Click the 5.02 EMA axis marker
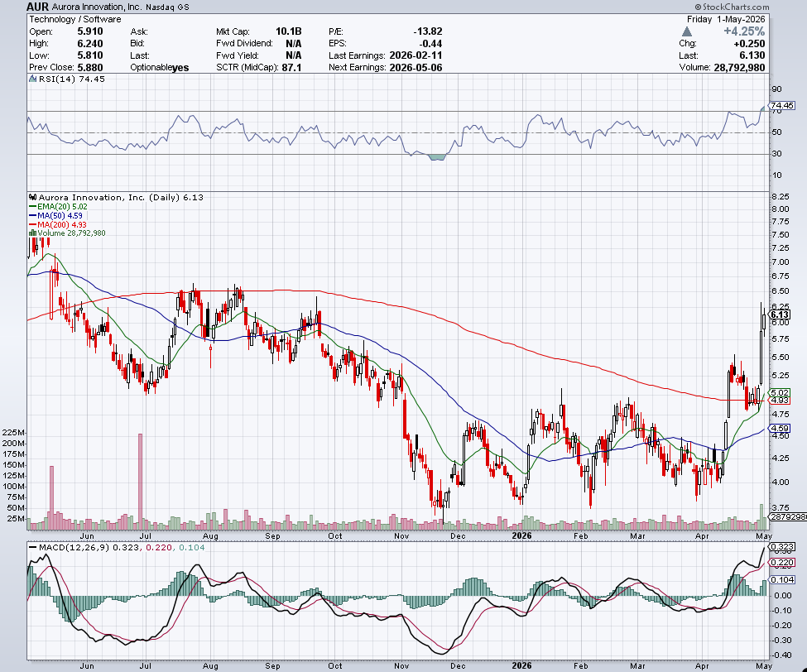Image resolution: width=807 pixels, height=672 pixels. [x=780, y=392]
